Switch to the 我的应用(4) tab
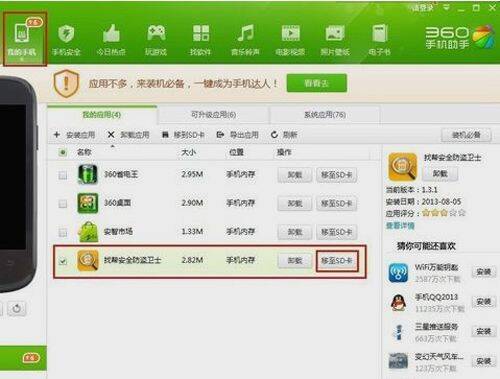500x379 pixels. [x=102, y=115]
